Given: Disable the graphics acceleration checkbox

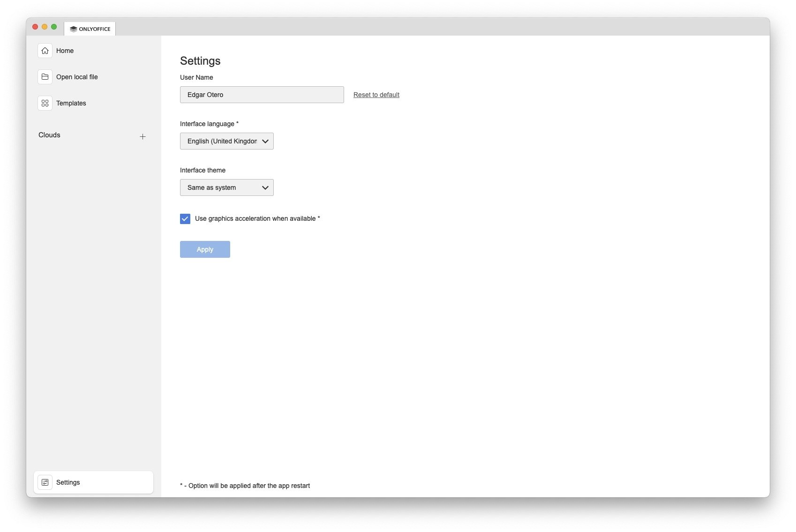Looking at the screenshot, I should (x=185, y=219).
